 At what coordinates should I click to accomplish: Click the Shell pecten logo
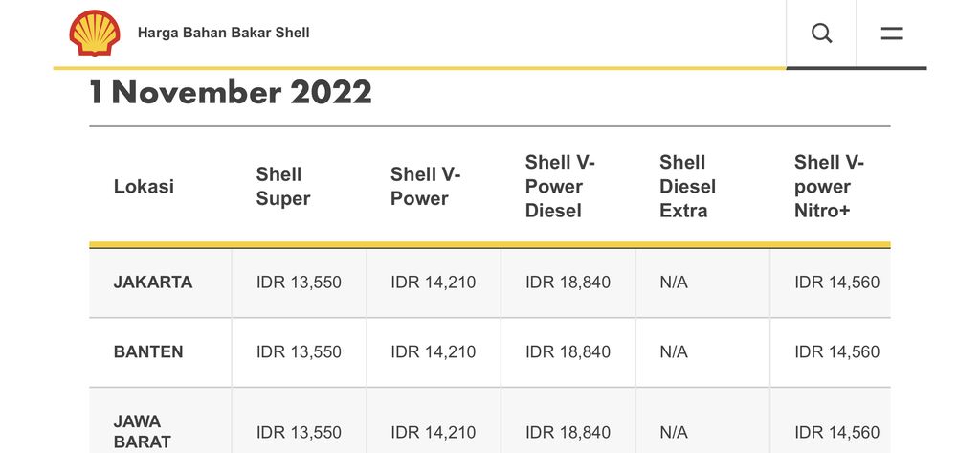[x=95, y=34]
